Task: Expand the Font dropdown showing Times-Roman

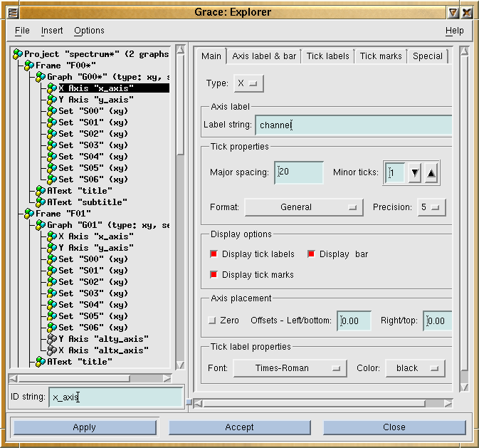Action: 290,368
